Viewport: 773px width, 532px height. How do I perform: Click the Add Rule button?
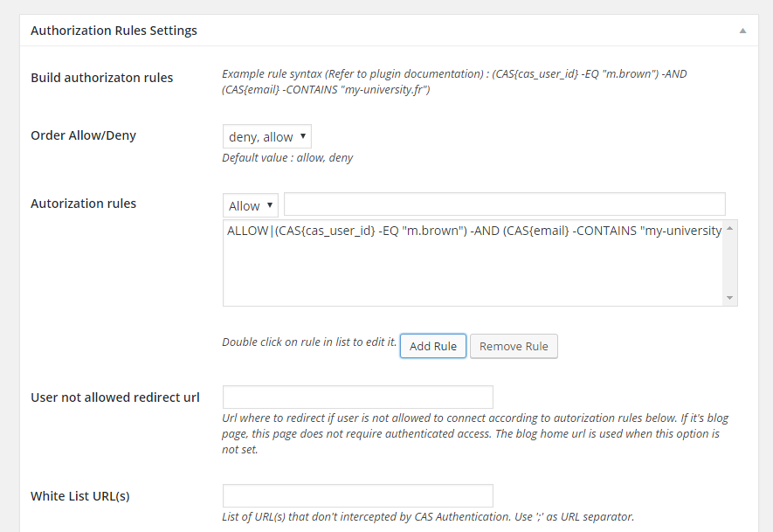pos(432,346)
